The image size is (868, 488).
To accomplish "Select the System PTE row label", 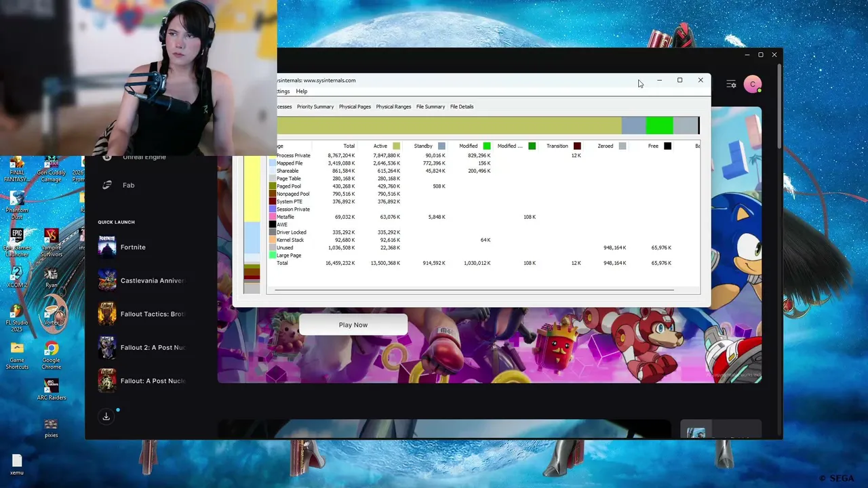I will 289,201.
